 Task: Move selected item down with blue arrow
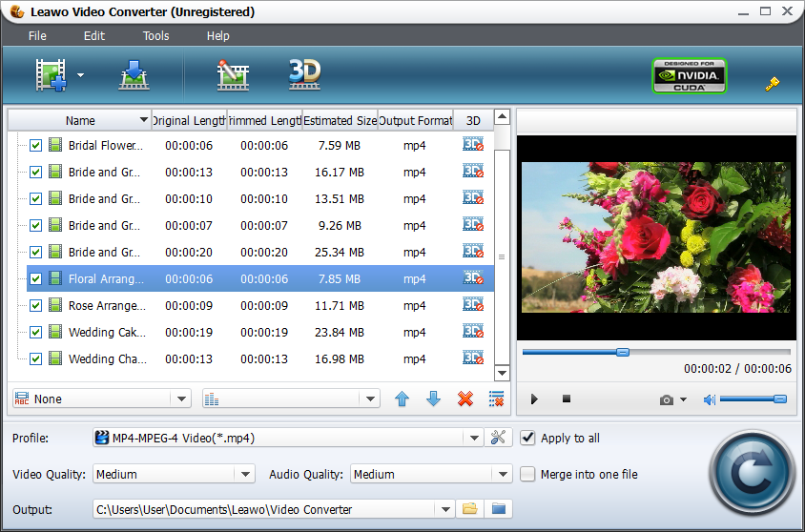coord(434,399)
